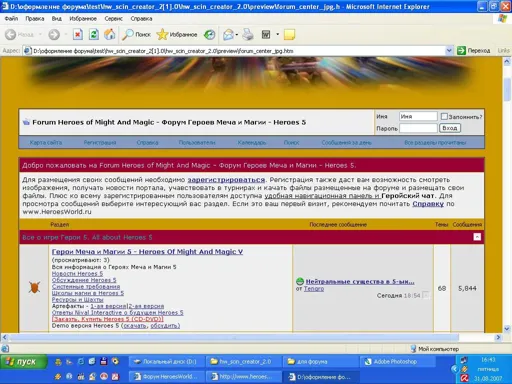
Task: Click forum home icon beside forum title
Action: click(26, 122)
